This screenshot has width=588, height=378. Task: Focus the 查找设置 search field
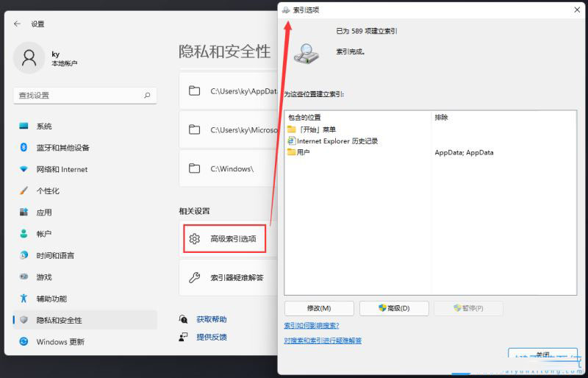point(85,96)
